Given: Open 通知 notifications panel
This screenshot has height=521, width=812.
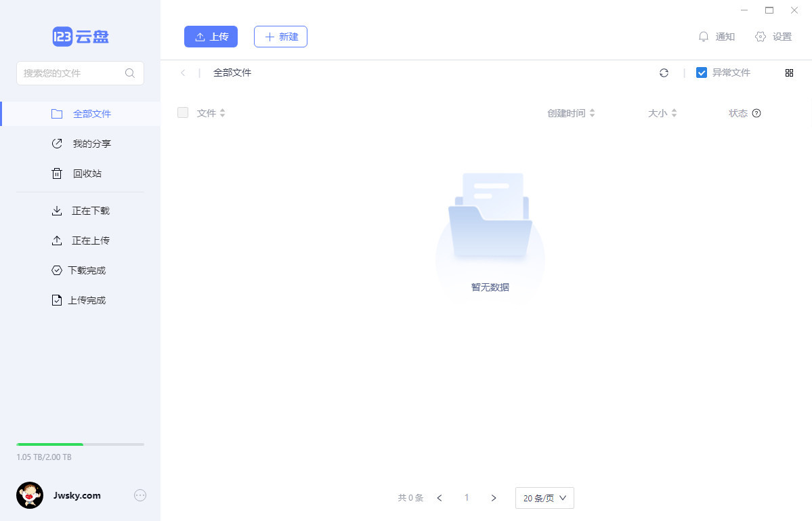Looking at the screenshot, I should pyautogui.click(x=717, y=37).
